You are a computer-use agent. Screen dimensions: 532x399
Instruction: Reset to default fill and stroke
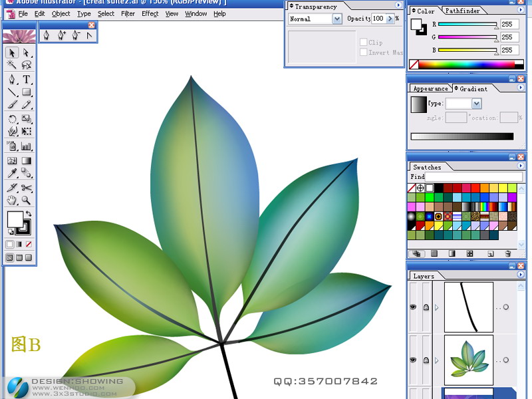pyautogui.click(x=11, y=231)
